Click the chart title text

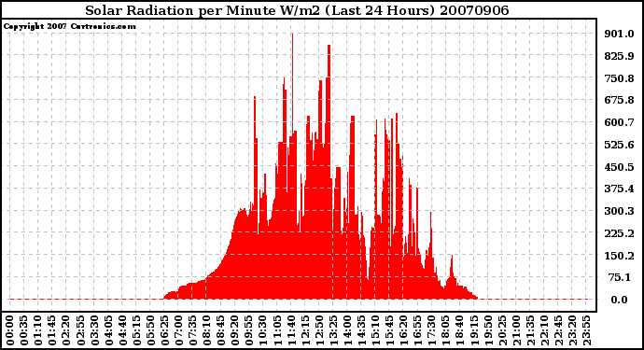[x=297, y=10]
